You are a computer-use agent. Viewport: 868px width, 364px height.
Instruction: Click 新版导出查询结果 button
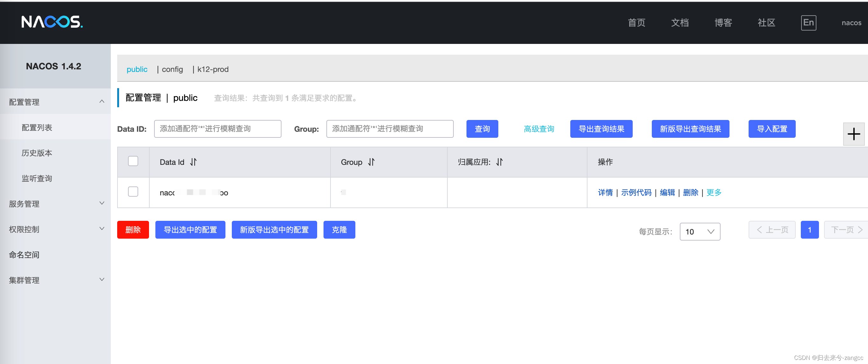690,129
